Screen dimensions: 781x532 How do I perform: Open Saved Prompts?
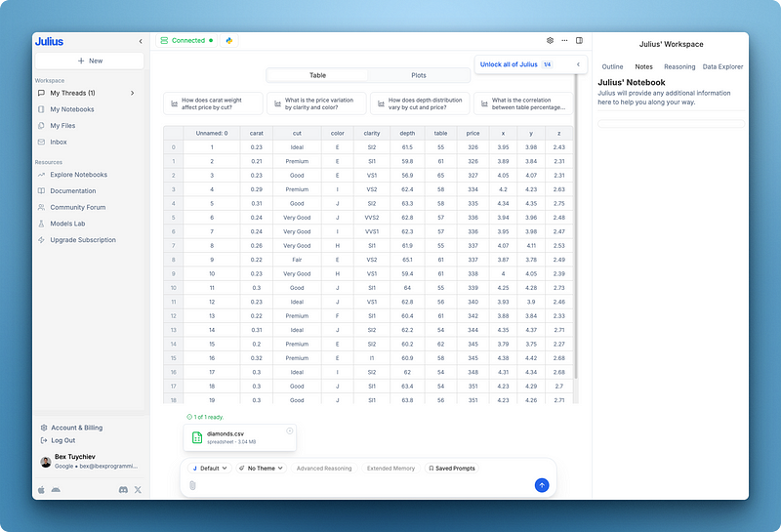pyautogui.click(x=452, y=469)
